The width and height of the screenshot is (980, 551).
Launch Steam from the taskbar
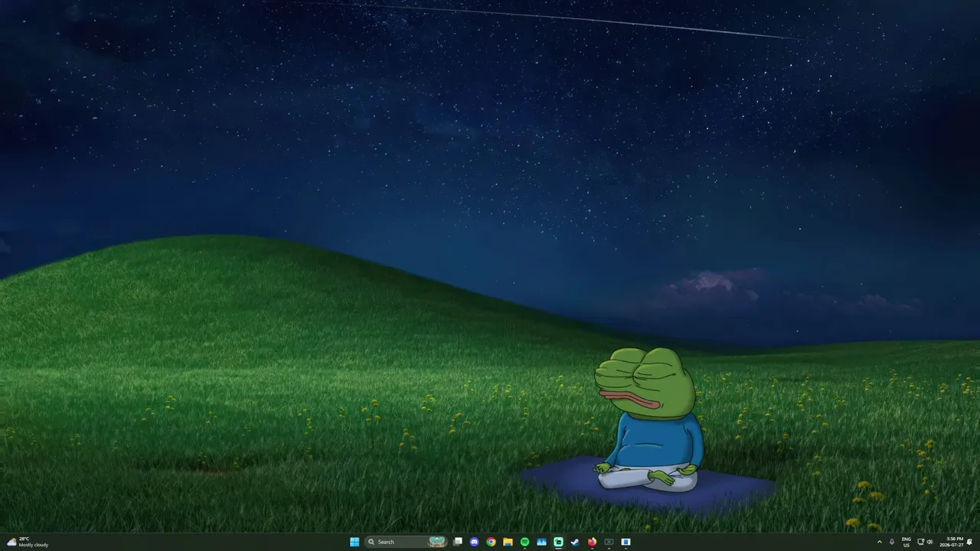(x=575, y=542)
